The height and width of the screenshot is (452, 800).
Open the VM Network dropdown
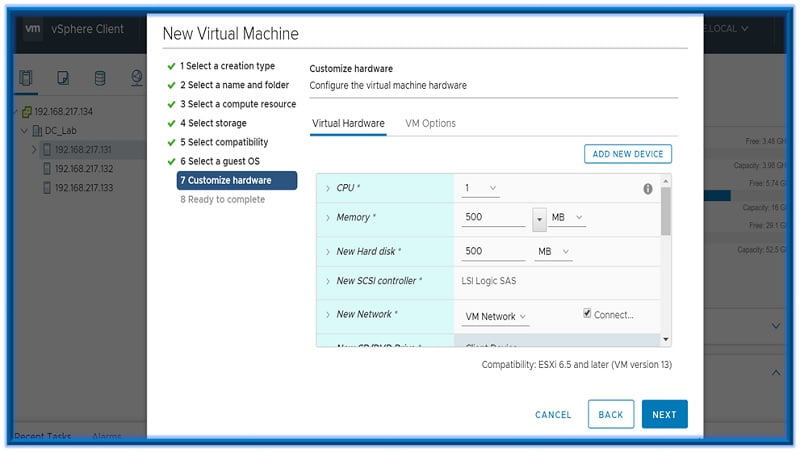(497, 316)
